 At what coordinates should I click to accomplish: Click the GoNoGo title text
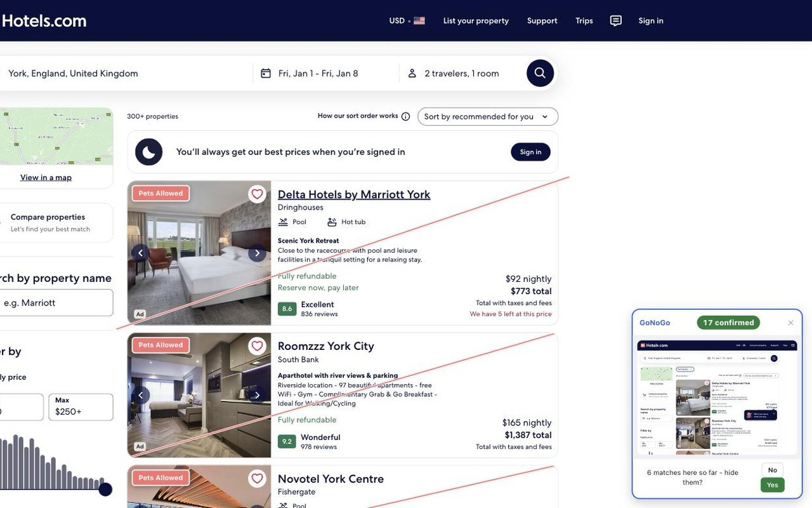655,323
